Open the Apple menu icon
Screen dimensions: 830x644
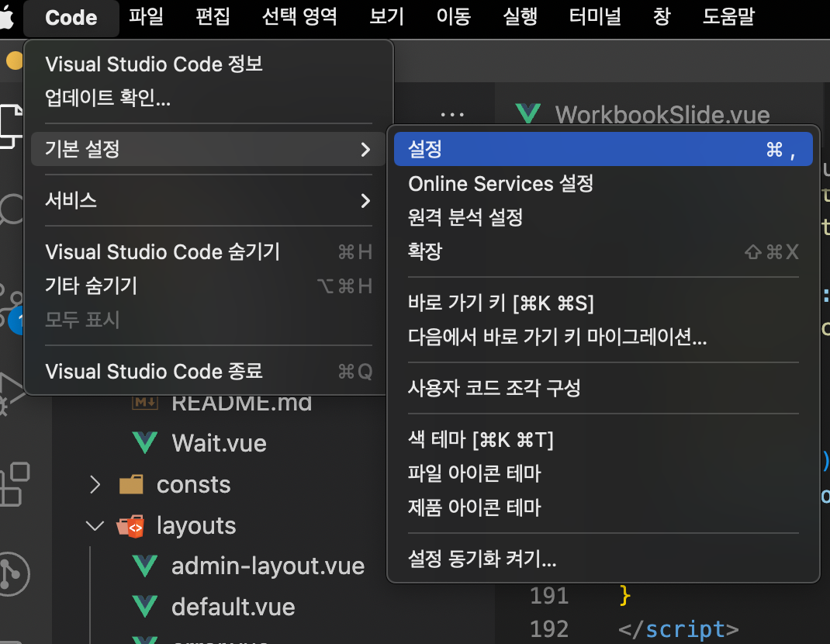tap(6, 18)
